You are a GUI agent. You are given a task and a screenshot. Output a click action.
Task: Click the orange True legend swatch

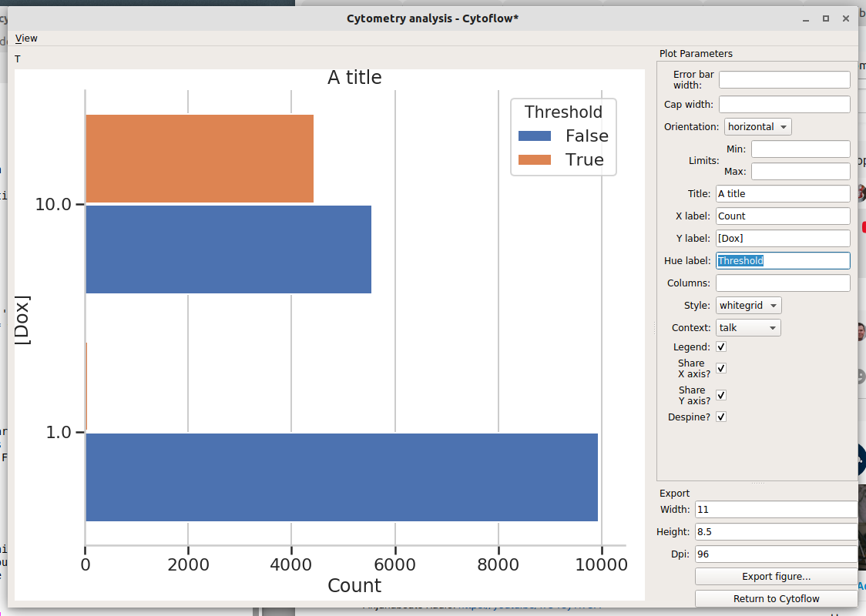click(534, 159)
